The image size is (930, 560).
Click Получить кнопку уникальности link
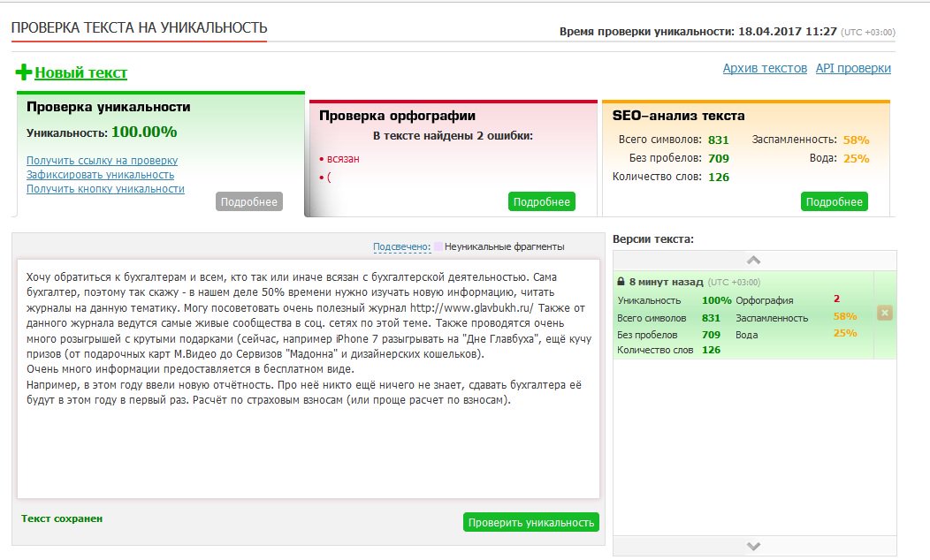click(105, 189)
